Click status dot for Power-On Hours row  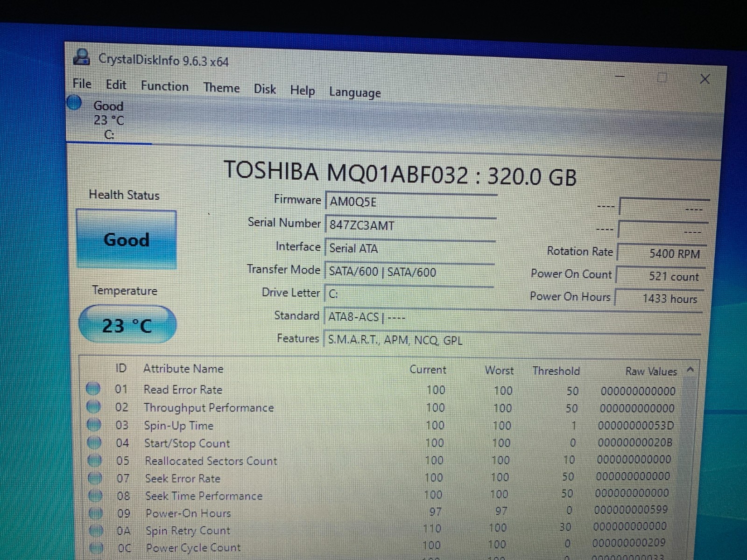96,513
